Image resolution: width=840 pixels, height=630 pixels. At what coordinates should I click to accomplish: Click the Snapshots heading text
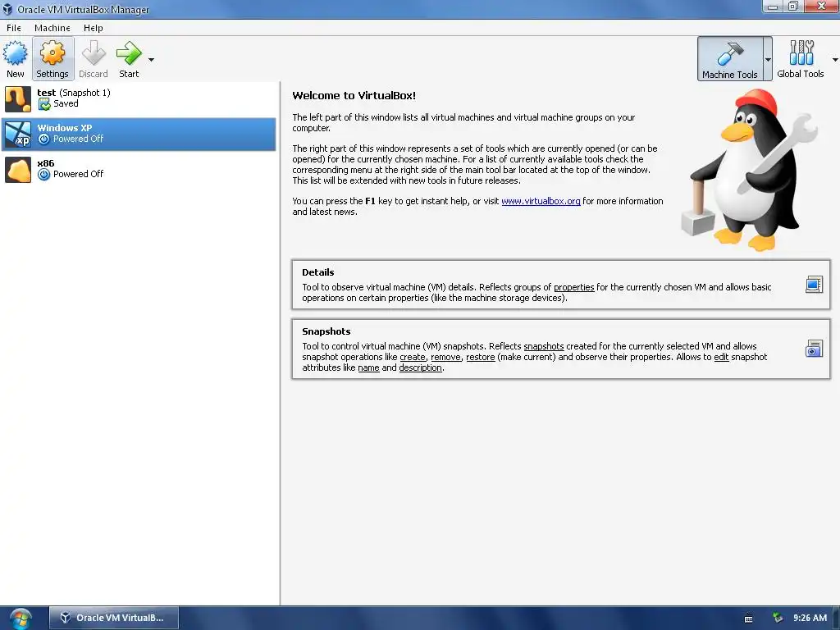coord(326,331)
